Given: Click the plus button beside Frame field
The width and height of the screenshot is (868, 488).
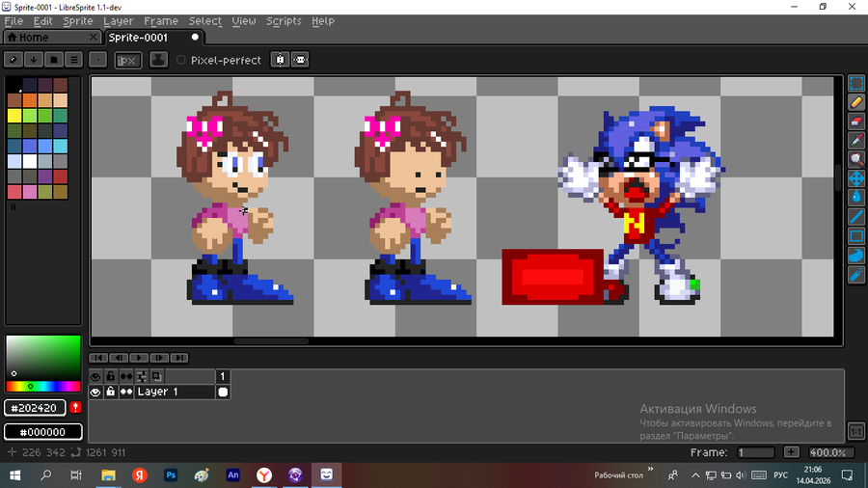Looking at the screenshot, I should 792,452.
